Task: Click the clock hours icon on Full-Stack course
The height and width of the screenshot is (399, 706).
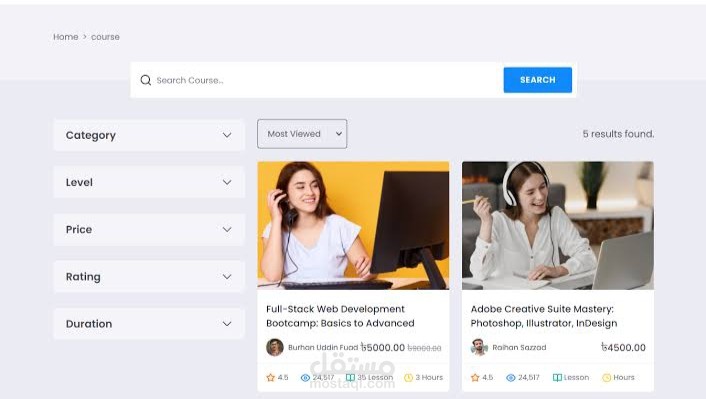Action: 408,377
